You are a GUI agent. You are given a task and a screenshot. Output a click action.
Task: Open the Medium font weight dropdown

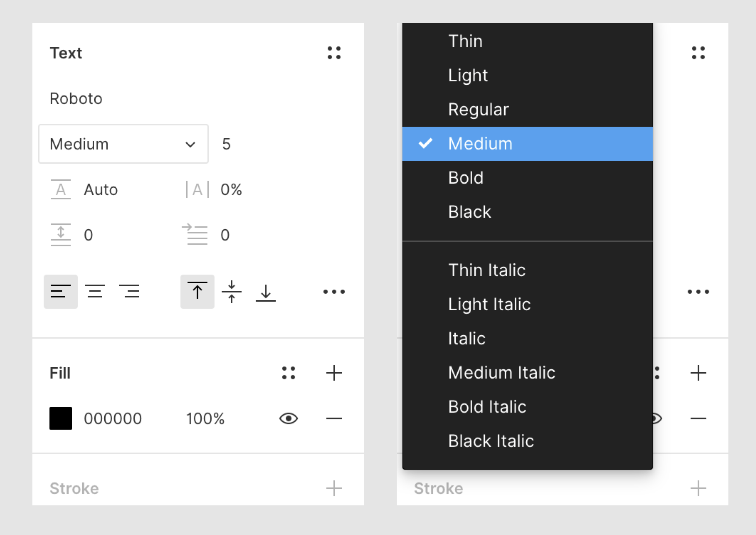pos(123,144)
